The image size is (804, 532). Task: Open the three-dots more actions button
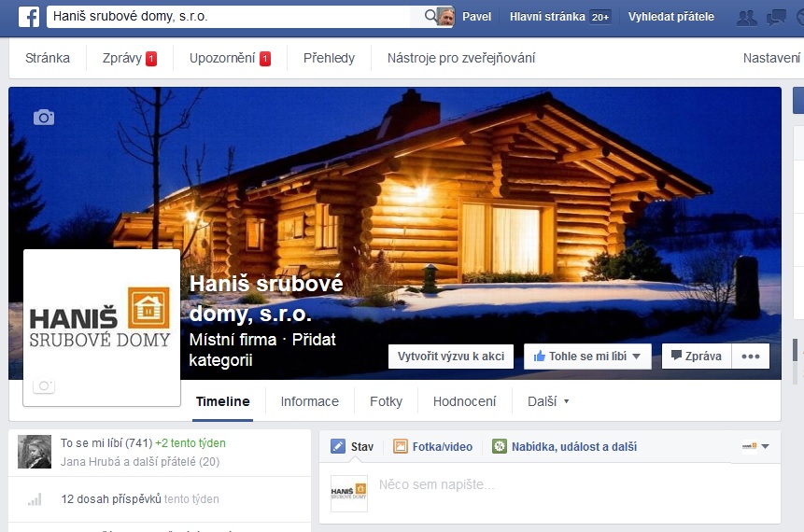point(751,357)
